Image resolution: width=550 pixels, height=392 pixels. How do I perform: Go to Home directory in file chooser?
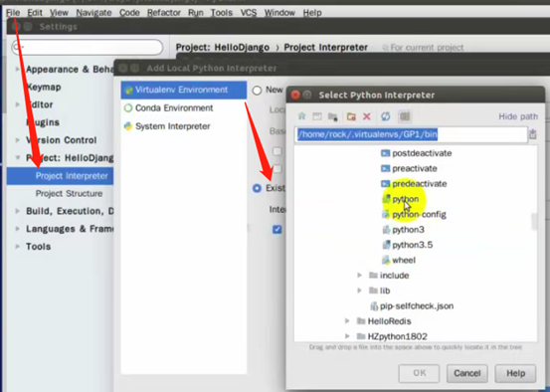click(301, 116)
